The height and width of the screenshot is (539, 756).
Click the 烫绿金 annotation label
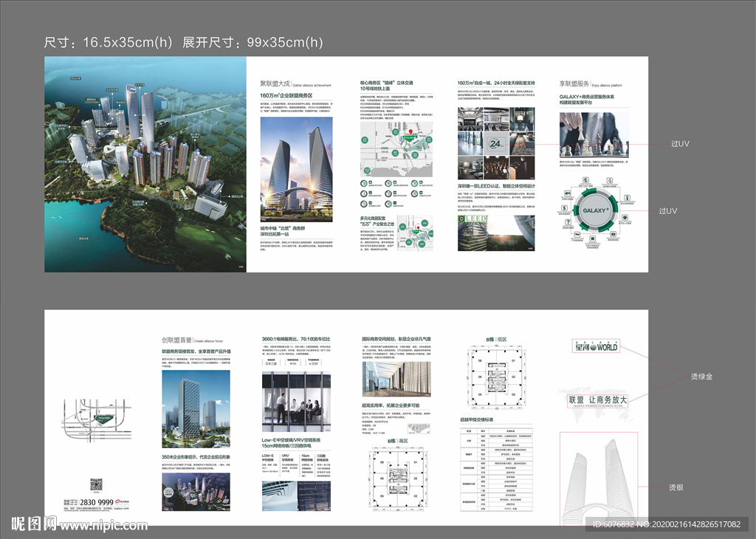pyautogui.click(x=701, y=377)
